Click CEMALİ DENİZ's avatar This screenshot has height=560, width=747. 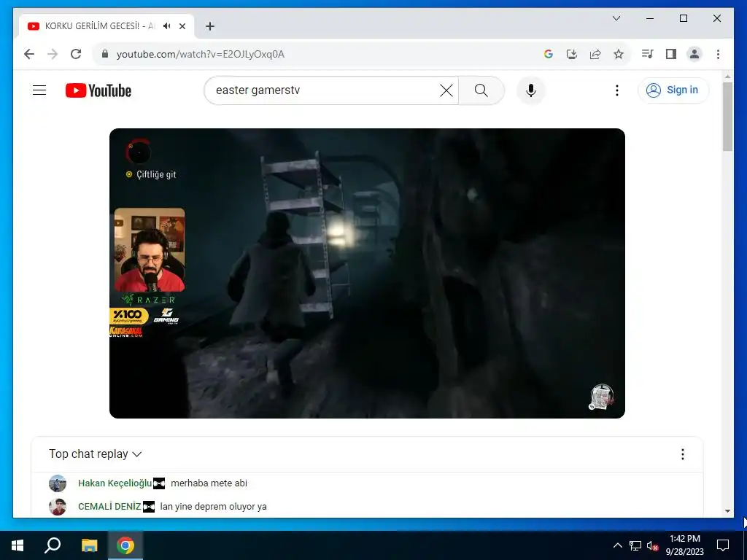(x=58, y=507)
